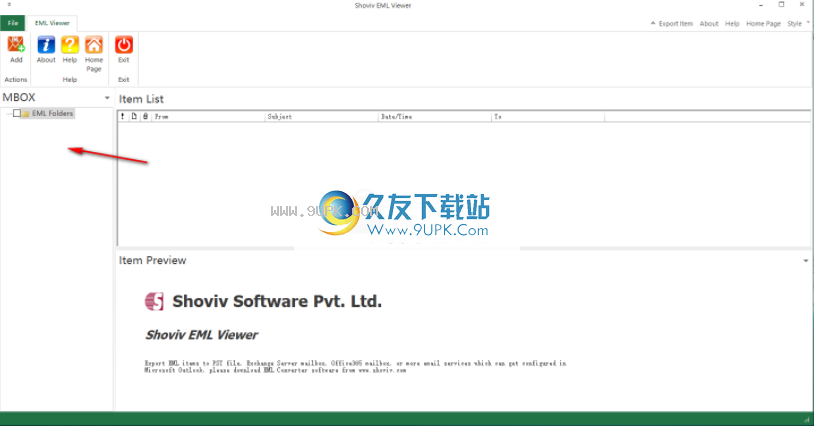Click the red Exit power icon

coord(124,45)
